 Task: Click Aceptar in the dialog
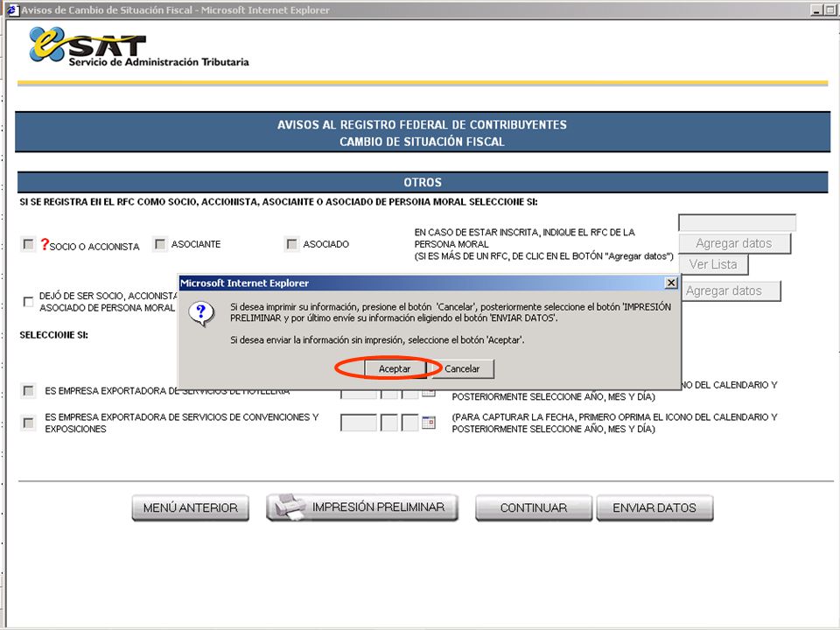pos(395,368)
